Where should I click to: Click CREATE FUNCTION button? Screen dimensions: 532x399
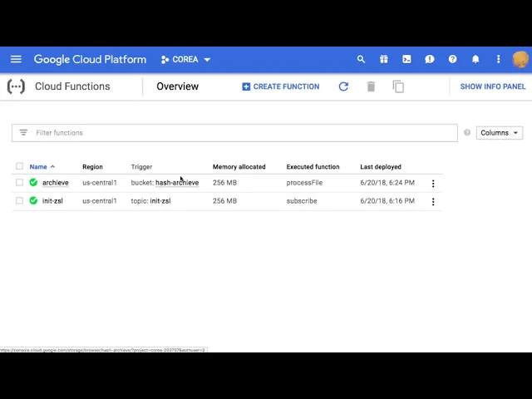point(281,86)
